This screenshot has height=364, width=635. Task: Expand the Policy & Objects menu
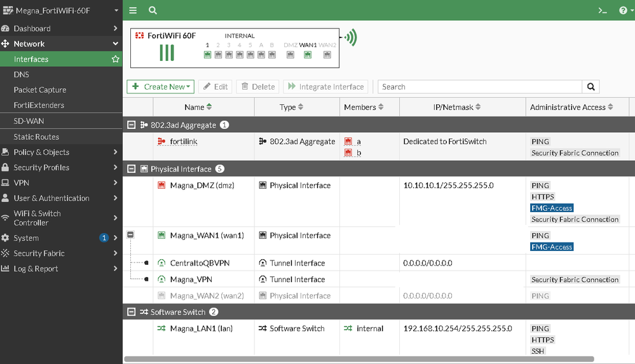pyautogui.click(x=61, y=152)
